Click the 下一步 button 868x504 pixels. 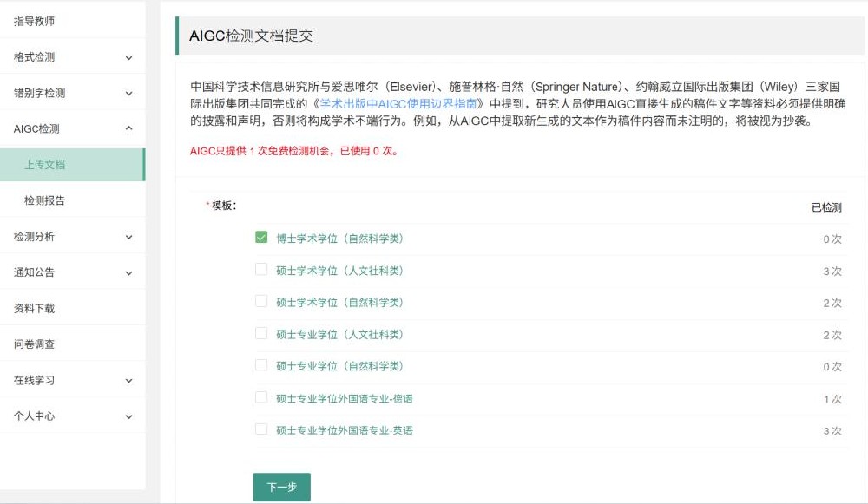click(x=281, y=487)
